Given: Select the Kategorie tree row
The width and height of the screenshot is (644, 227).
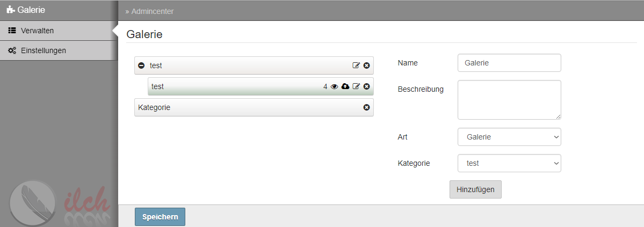Looking at the screenshot, I should [254, 107].
